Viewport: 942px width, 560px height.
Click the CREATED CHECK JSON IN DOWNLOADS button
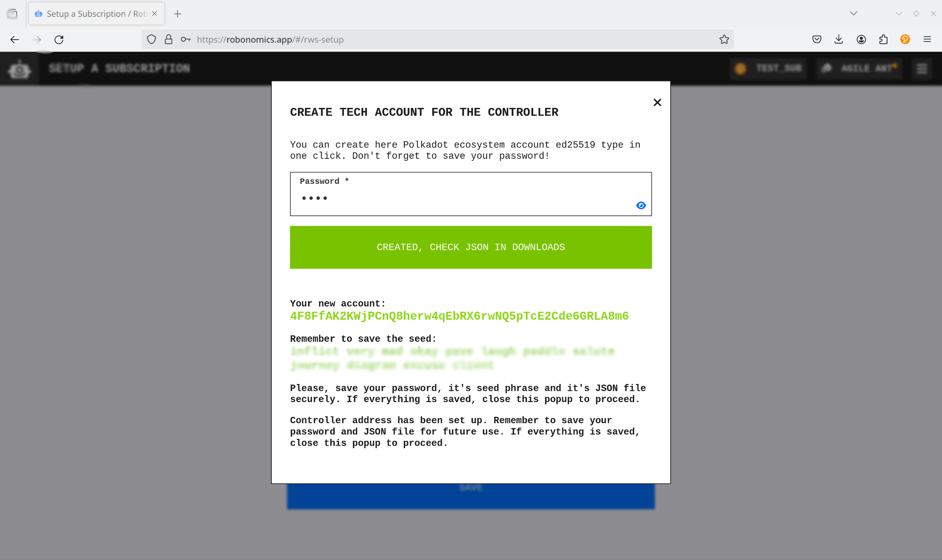[x=471, y=247]
